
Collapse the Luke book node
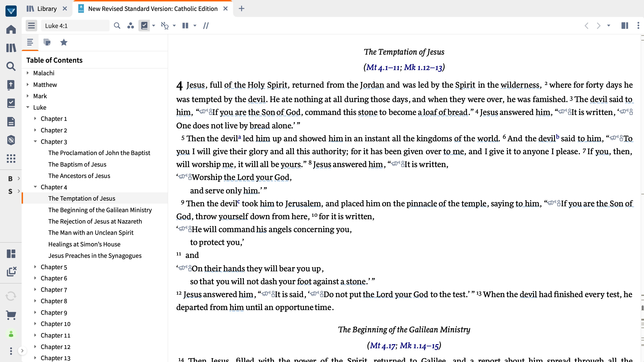[x=28, y=107]
